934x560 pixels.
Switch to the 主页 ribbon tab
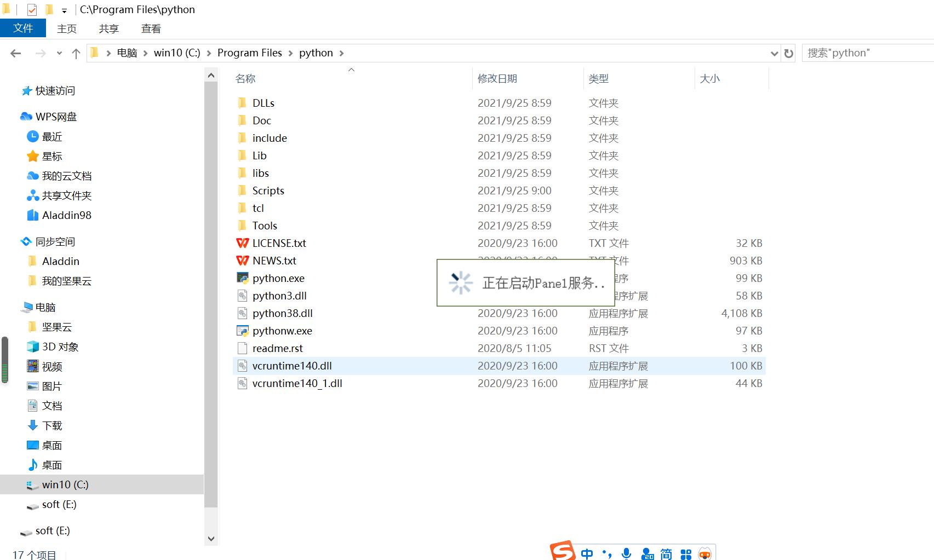pyautogui.click(x=67, y=28)
